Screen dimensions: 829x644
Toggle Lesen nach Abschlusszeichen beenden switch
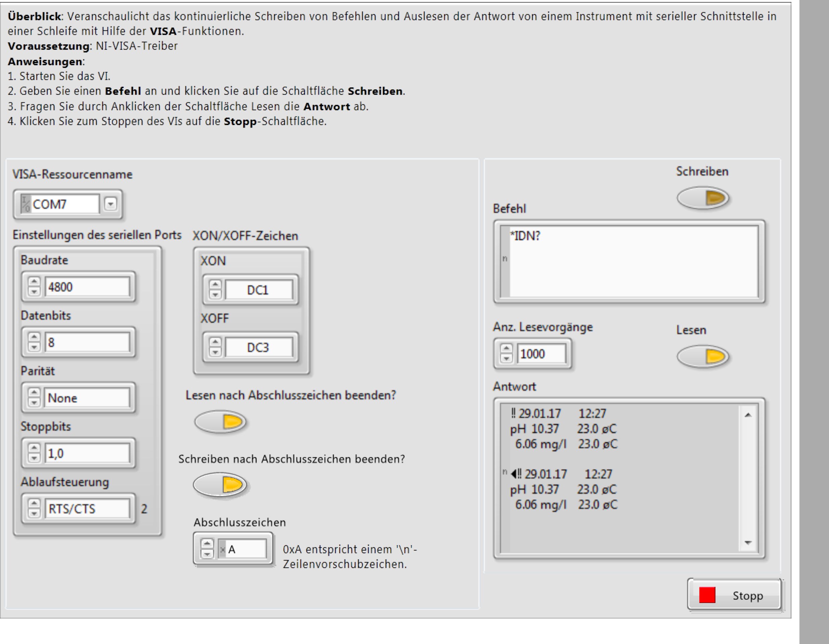click(x=221, y=421)
